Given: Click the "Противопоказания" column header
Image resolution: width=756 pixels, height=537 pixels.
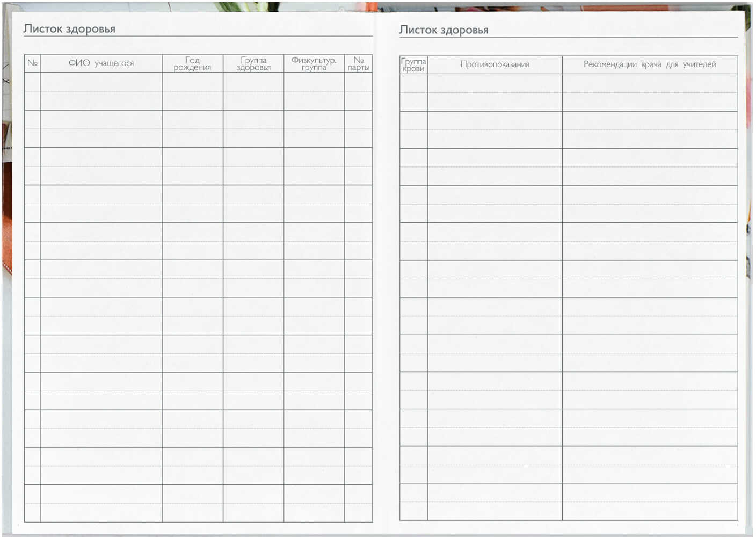Looking at the screenshot, I should [x=495, y=64].
